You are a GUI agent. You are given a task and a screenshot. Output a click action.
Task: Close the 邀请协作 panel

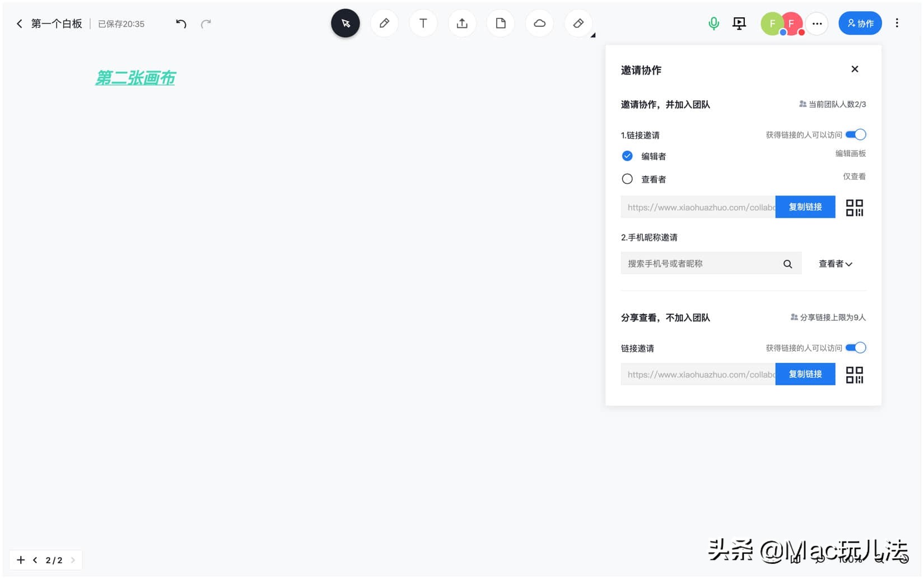(855, 69)
